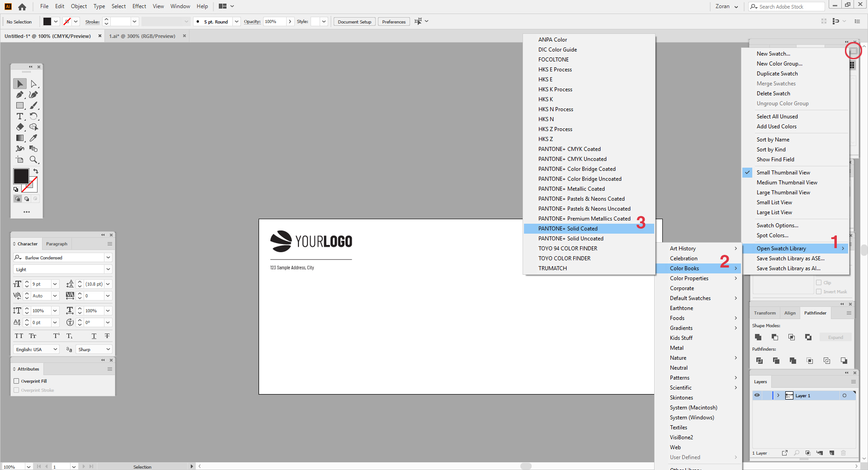Hide Layer 1 with the eye icon

[x=757, y=395]
